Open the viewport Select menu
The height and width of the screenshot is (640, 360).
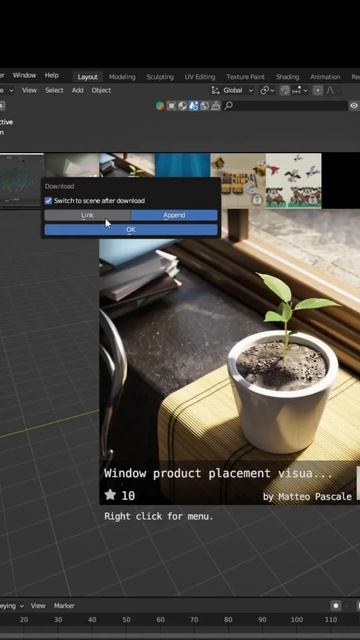coord(54,91)
